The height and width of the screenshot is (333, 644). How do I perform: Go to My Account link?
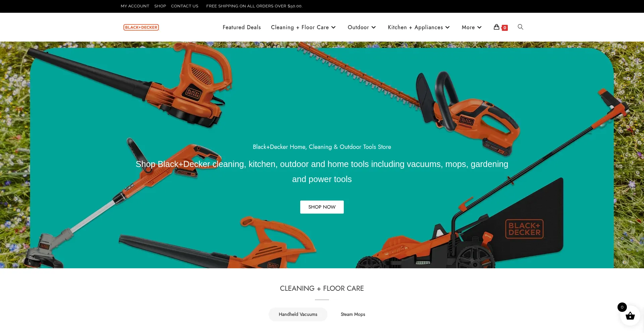(135, 6)
